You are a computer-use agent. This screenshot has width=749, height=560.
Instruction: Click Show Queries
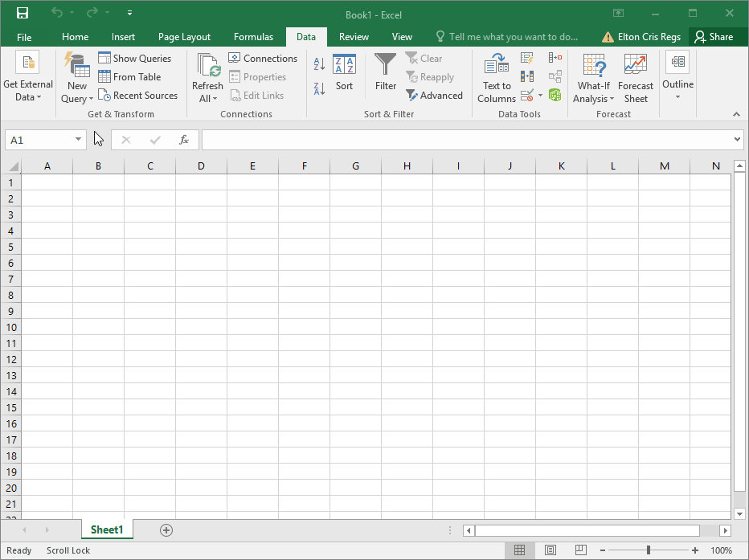(x=137, y=58)
